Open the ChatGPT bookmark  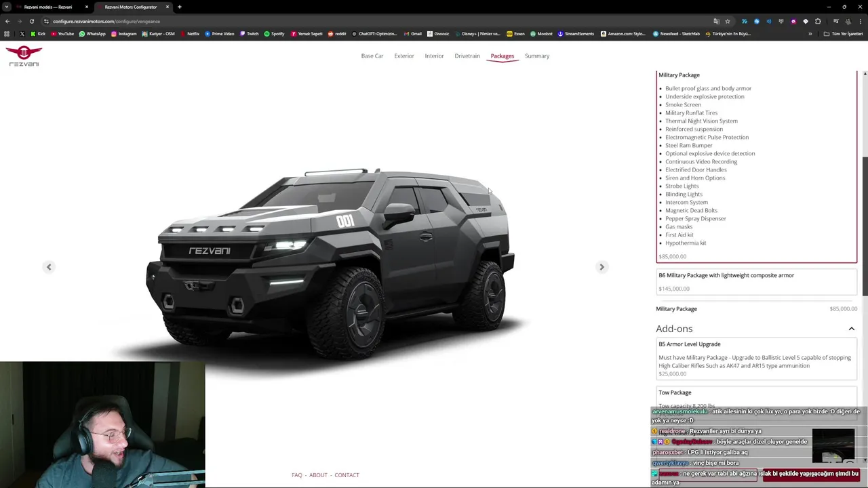[x=374, y=34]
